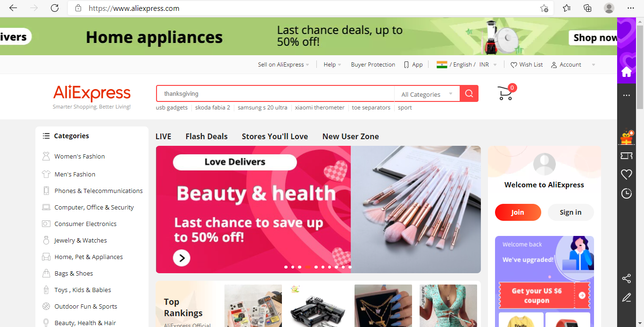Select the first carousel indicator dot
Image resolution: width=644 pixels, height=327 pixels.
pyautogui.click(x=286, y=267)
